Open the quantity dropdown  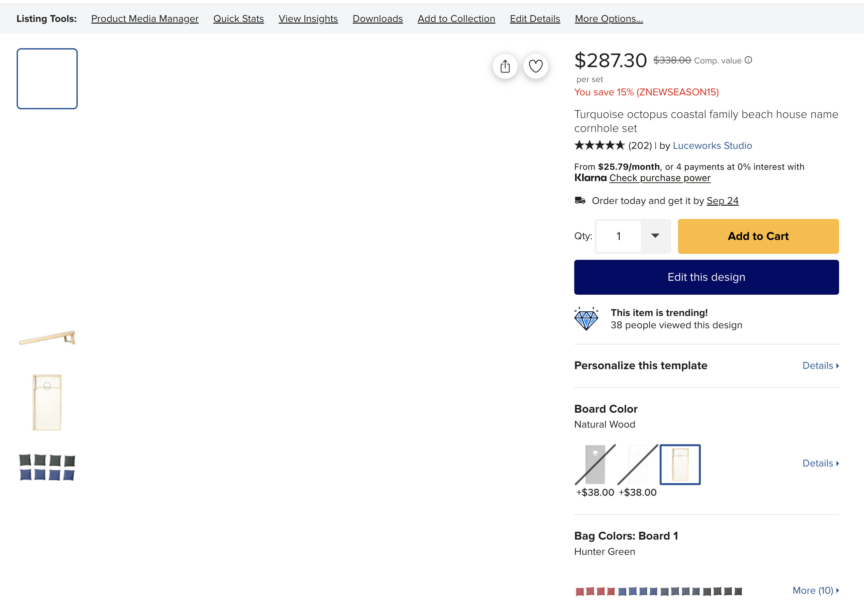[633, 236]
